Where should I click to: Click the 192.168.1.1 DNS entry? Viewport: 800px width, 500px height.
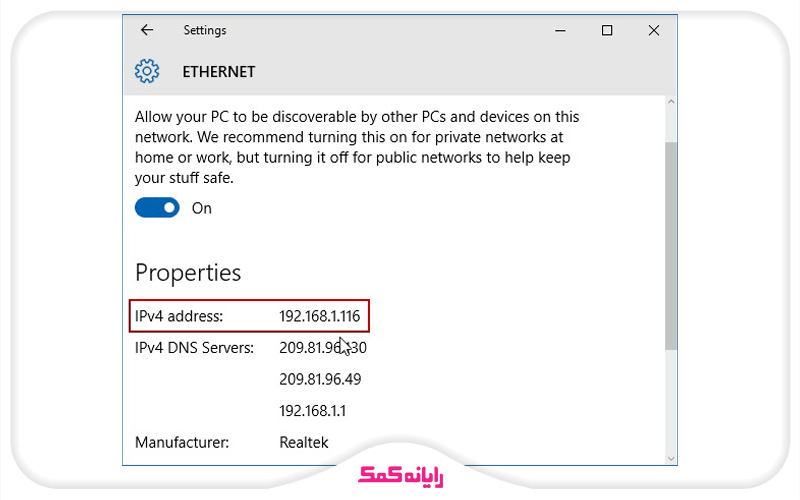coord(313,411)
